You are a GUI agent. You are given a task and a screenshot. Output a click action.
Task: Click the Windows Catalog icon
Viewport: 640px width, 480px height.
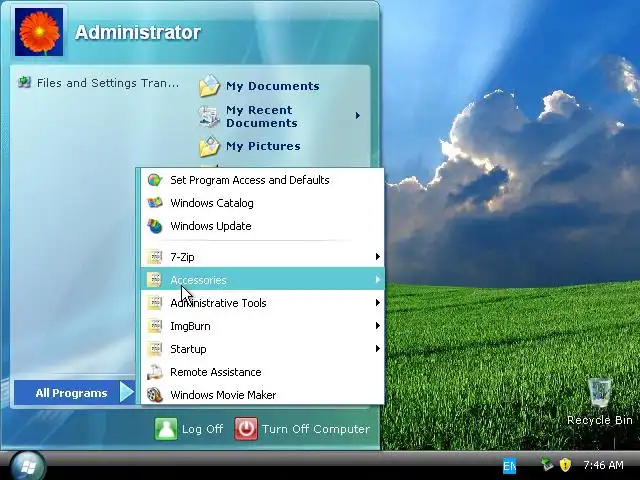click(155, 203)
